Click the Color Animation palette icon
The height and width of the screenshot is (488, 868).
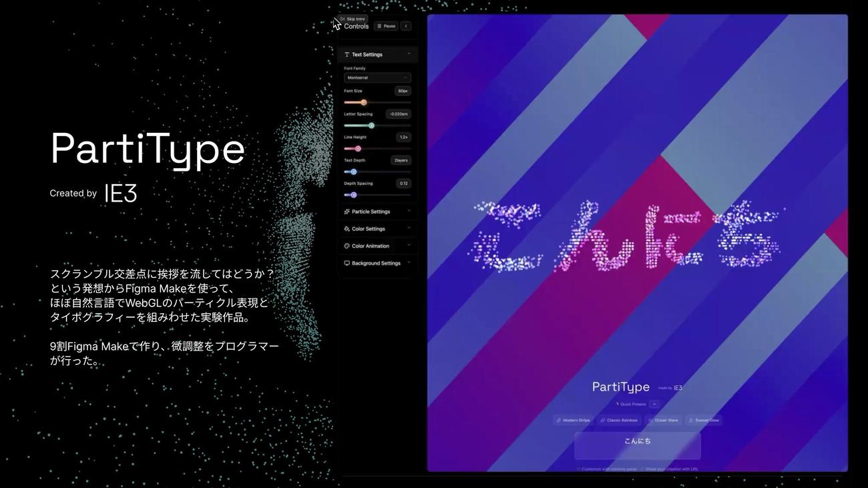347,246
